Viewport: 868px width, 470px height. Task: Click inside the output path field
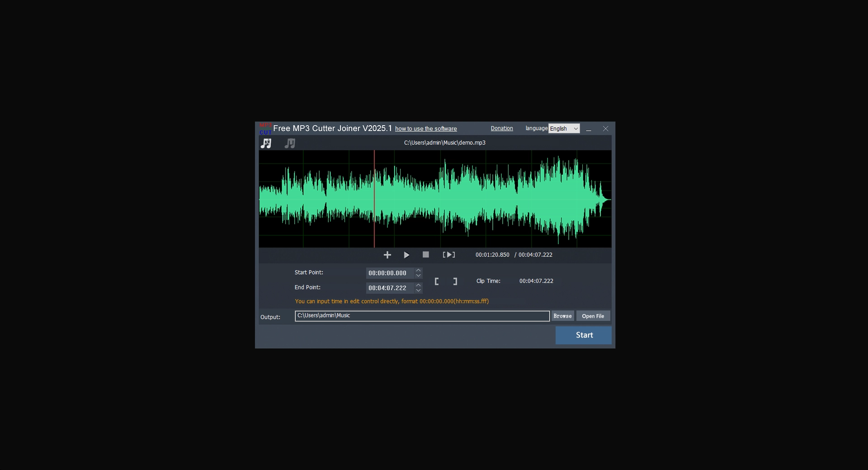(422, 316)
